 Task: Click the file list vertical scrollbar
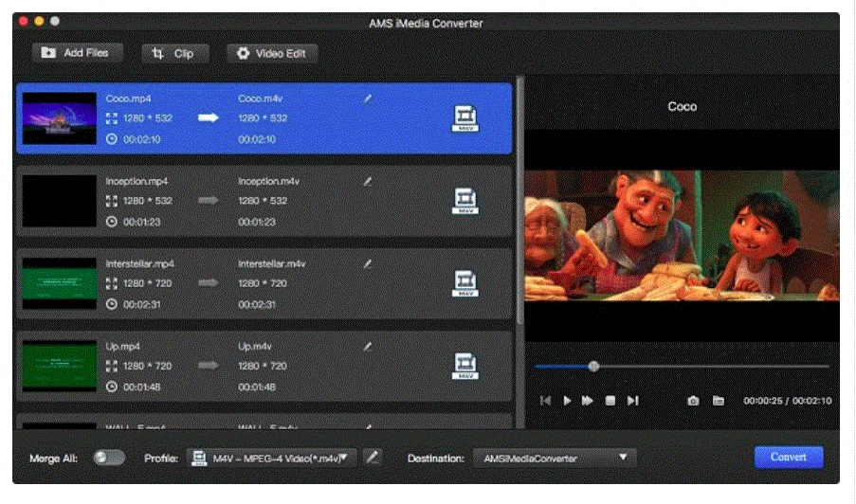pyautogui.click(x=519, y=202)
